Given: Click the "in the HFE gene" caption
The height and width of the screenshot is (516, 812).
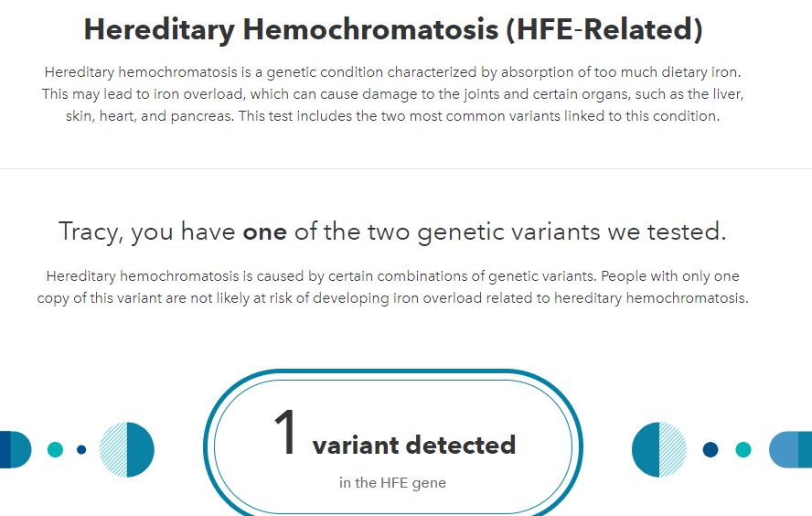Looking at the screenshot, I should click(x=392, y=482).
